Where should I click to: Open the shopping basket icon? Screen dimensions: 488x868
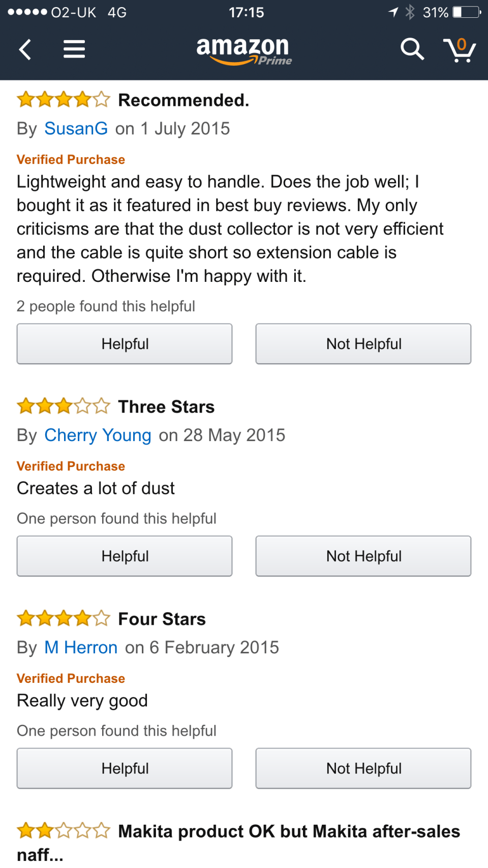460,50
